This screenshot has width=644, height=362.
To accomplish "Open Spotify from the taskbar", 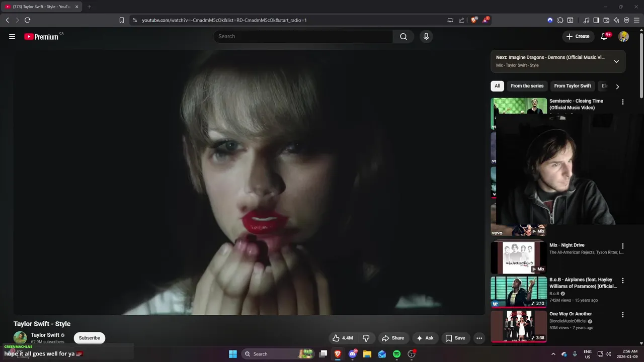I will (396, 354).
